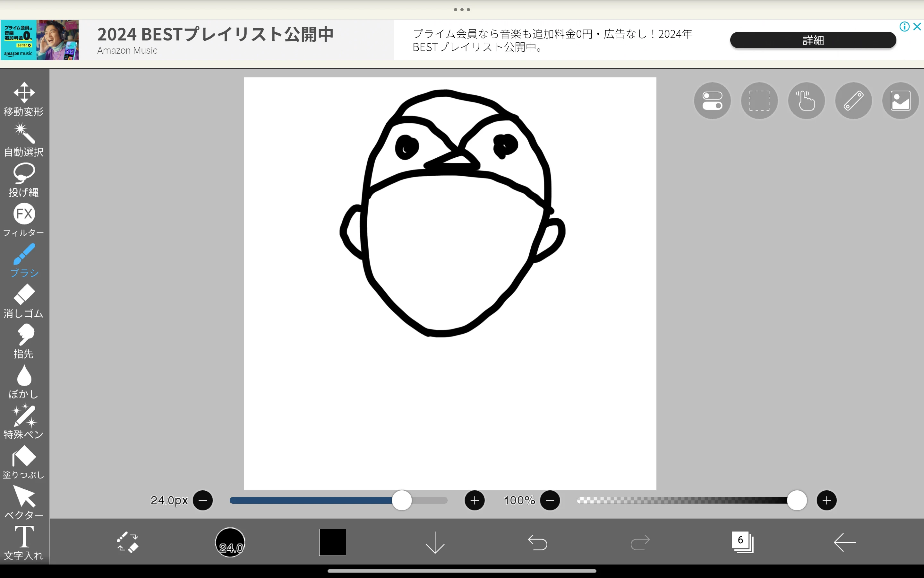
Task: Select the 指先 smudge tool
Action: 24,341
